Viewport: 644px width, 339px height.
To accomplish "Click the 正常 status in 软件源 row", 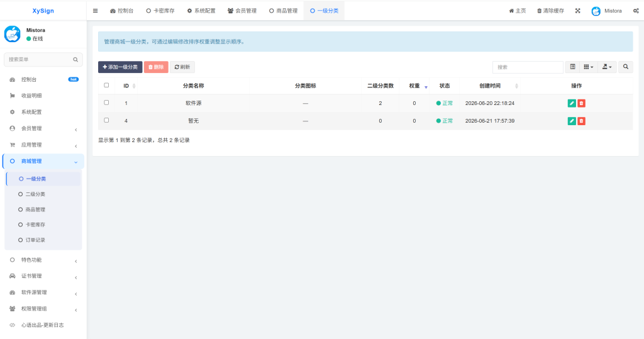I will tap(445, 103).
